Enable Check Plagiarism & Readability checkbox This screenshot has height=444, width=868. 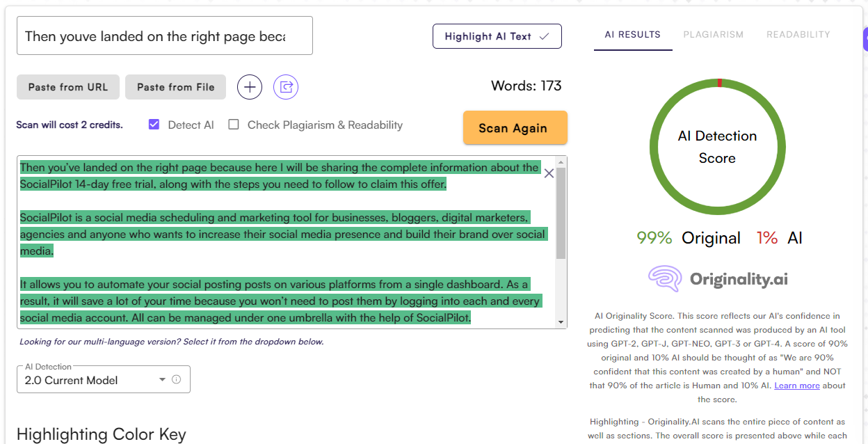coord(234,125)
